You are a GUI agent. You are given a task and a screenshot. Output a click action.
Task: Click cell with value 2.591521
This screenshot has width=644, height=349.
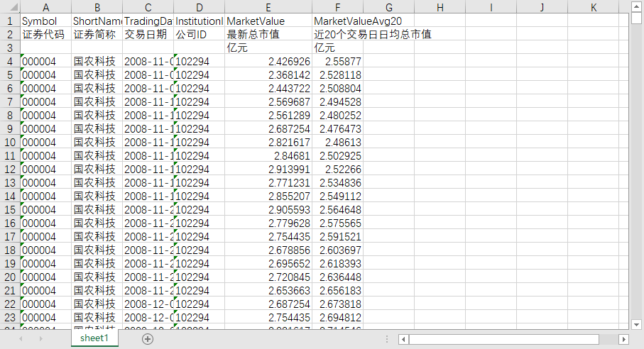coord(337,237)
